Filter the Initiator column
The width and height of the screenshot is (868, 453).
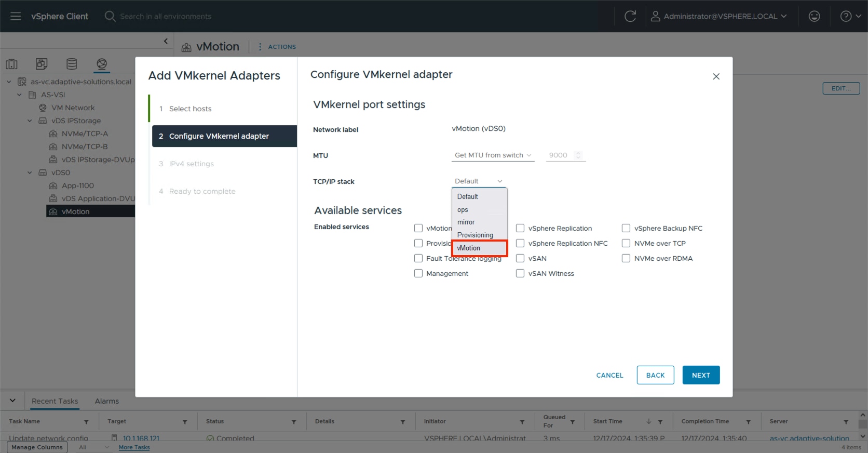pyautogui.click(x=522, y=422)
